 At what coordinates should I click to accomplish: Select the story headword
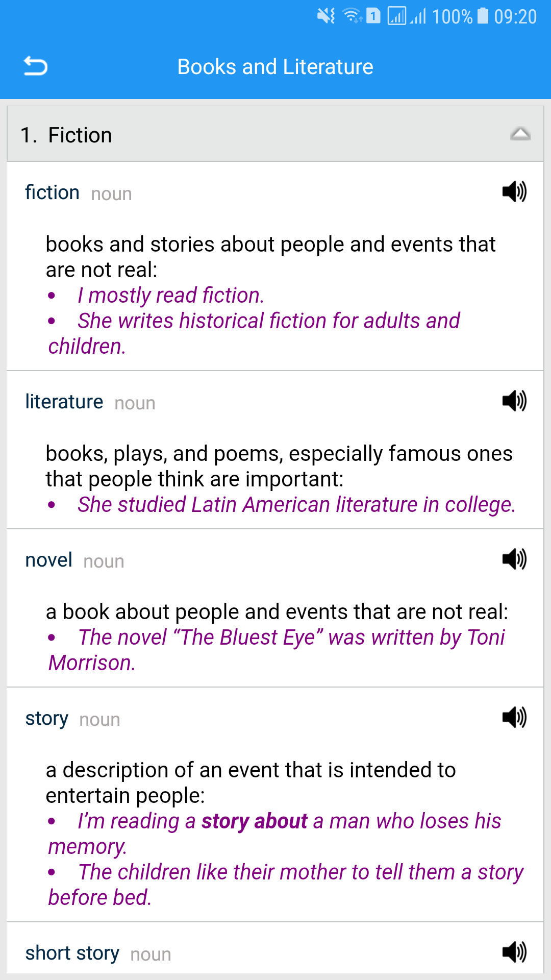pos(47,719)
